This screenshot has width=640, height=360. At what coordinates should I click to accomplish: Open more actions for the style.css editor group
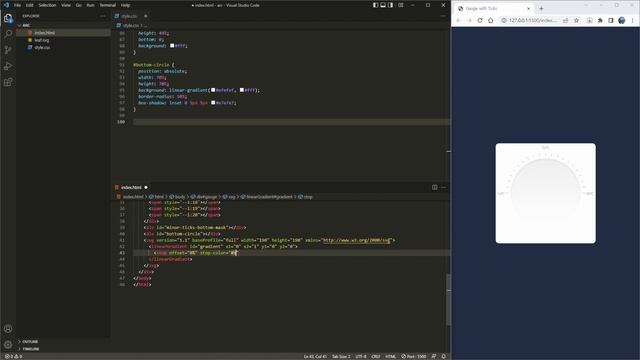point(444,16)
